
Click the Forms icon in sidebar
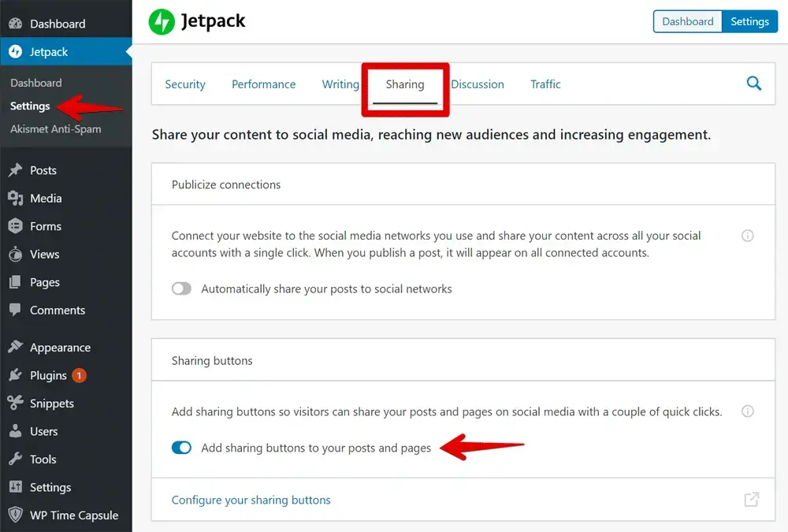pyautogui.click(x=16, y=226)
